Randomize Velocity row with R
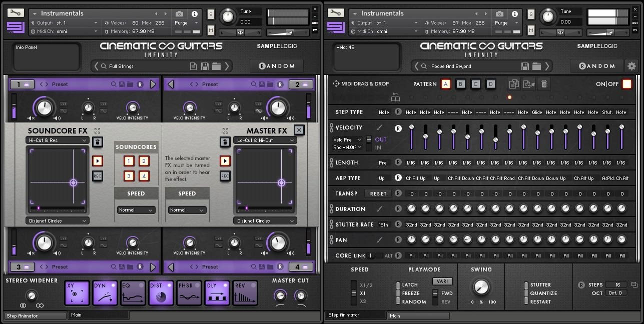 tap(398, 128)
